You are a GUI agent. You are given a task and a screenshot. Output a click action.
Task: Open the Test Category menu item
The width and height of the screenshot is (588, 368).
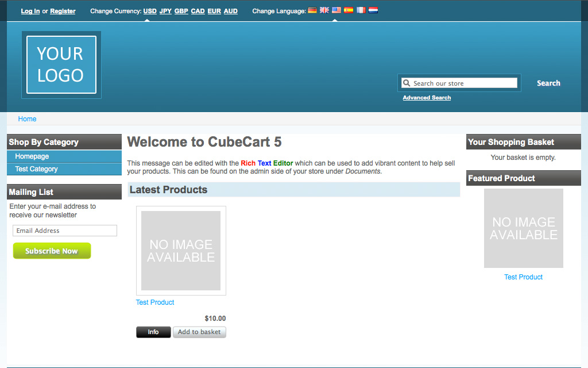pyautogui.click(x=36, y=169)
